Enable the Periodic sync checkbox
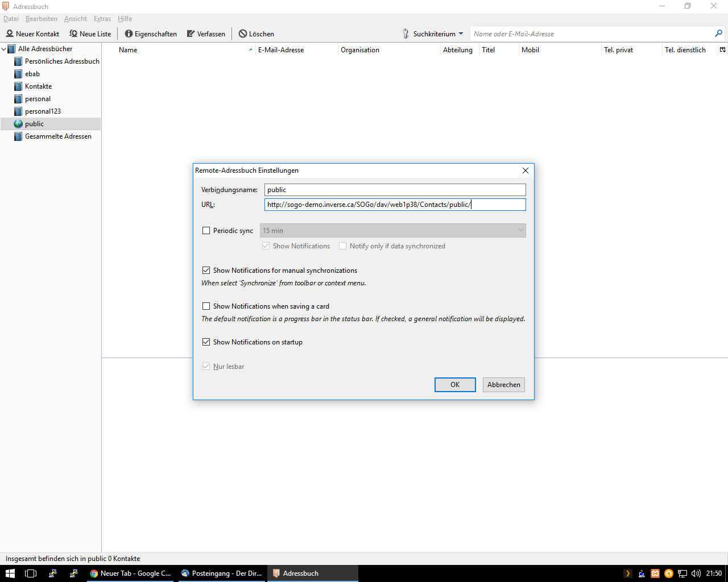 pyautogui.click(x=206, y=231)
